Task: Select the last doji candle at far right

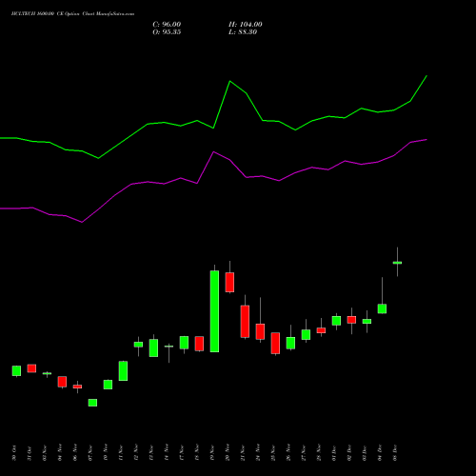Action: (397, 263)
